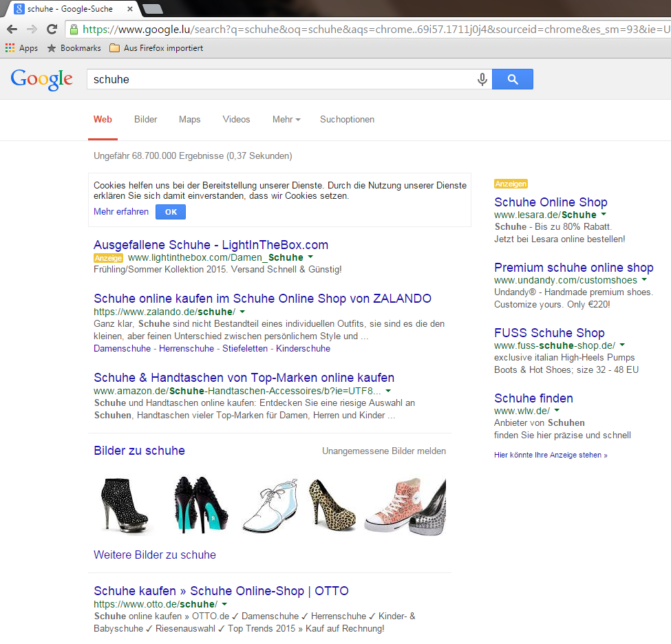671x644 pixels.
Task: Accept cookies with the OK button
Action: (171, 212)
